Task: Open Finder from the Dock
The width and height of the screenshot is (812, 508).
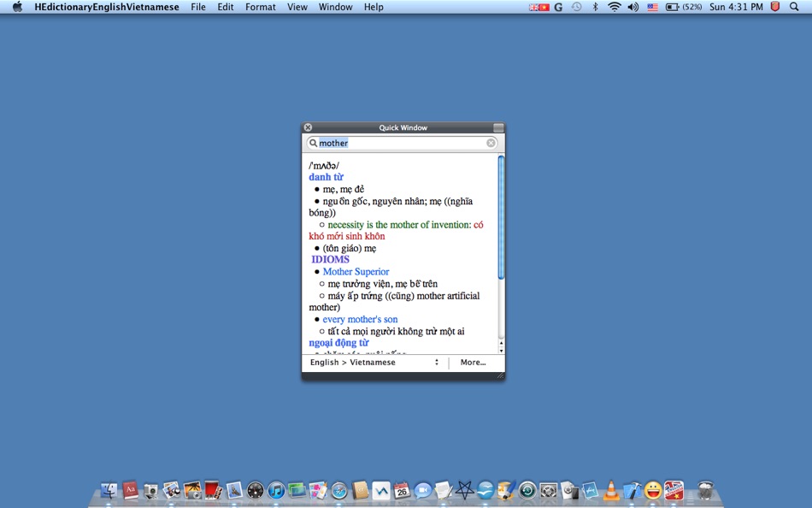Action: coord(109,490)
